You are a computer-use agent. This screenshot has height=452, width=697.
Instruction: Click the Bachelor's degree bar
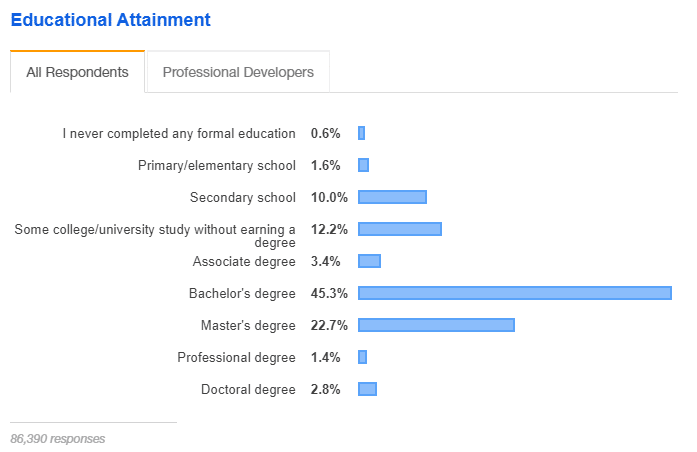click(514, 293)
